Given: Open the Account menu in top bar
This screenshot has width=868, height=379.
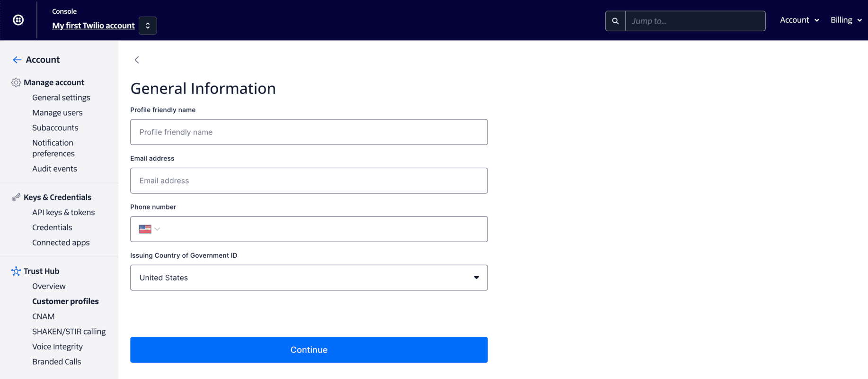Looking at the screenshot, I should click(x=799, y=20).
